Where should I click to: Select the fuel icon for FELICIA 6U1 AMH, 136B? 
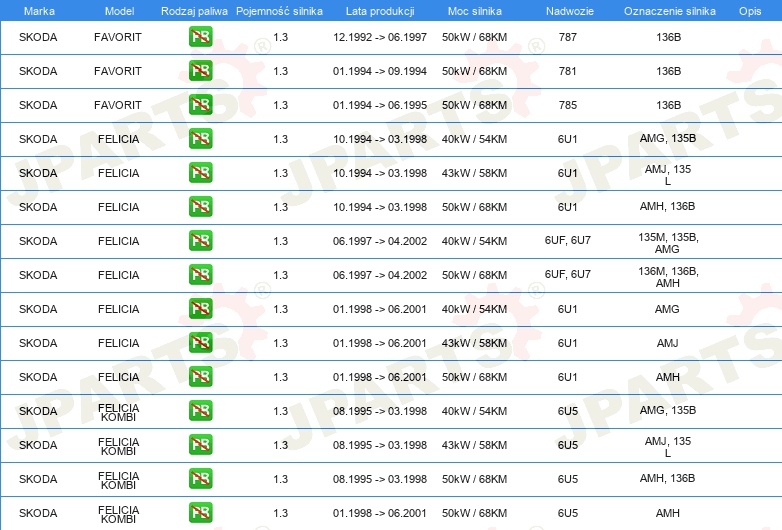tap(200, 206)
